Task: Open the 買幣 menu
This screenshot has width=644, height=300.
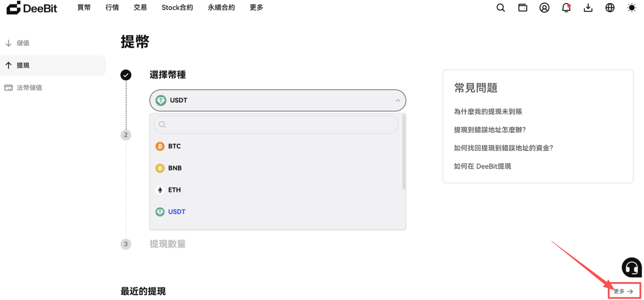Action: (x=84, y=8)
